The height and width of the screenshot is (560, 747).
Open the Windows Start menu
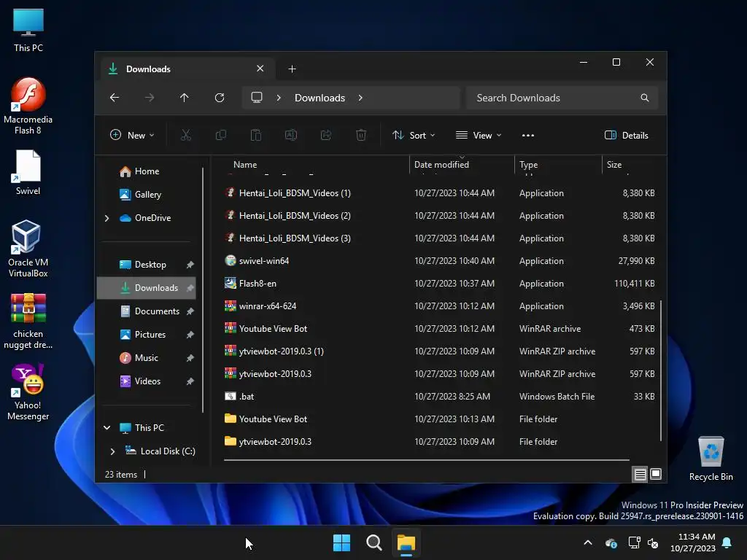341,542
